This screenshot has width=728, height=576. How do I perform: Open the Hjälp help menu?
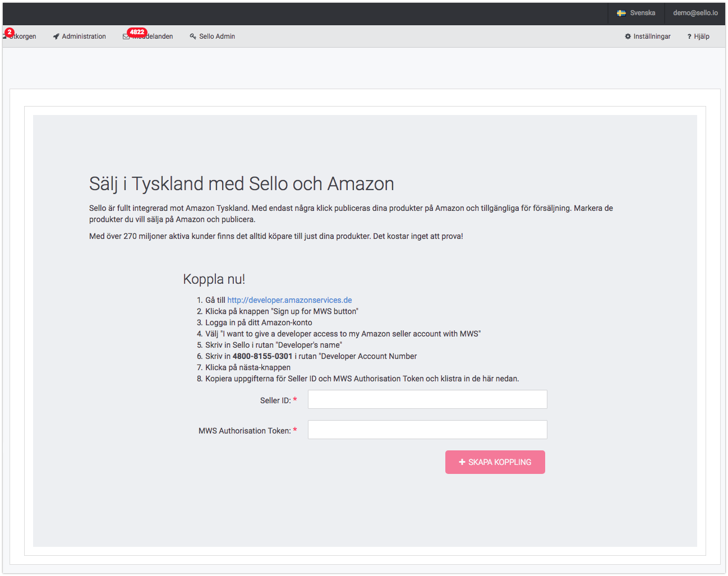click(698, 36)
